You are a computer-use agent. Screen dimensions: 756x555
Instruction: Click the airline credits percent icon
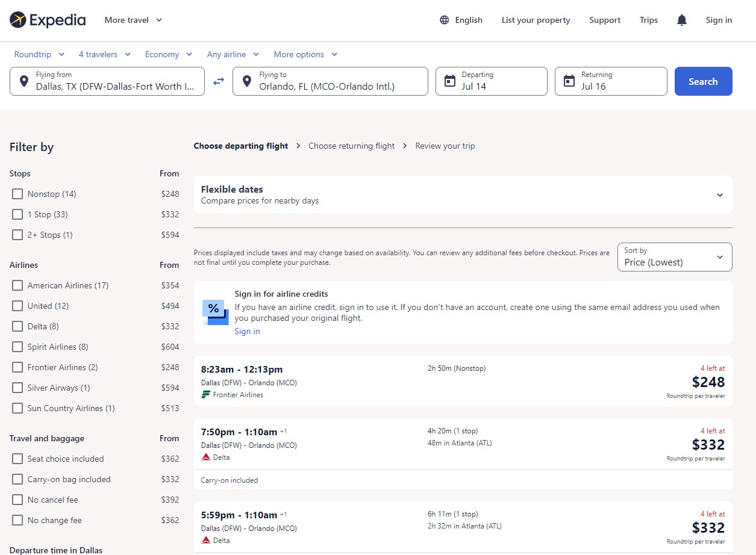click(215, 312)
